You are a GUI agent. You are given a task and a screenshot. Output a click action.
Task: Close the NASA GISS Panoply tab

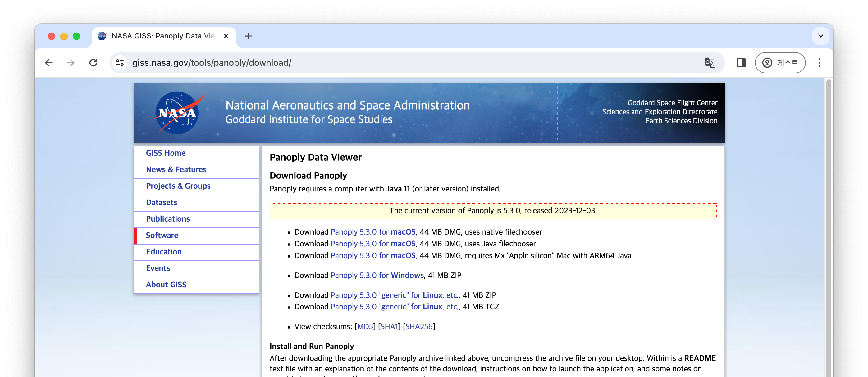[226, 36]
